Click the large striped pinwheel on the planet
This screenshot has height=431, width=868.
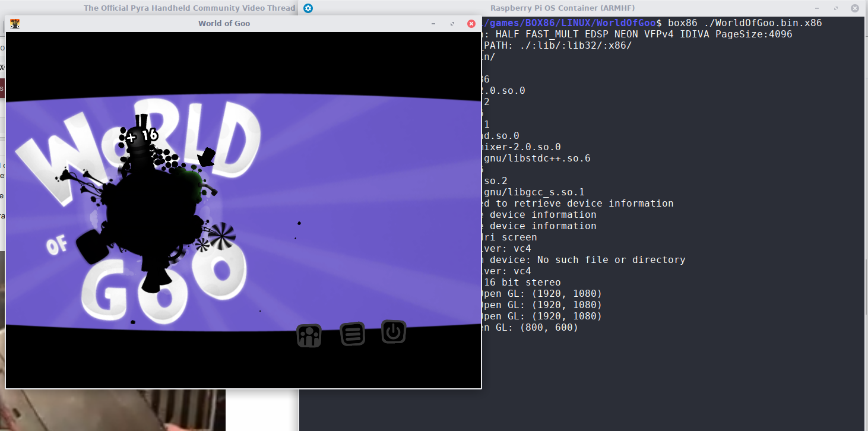tap(221, 236)
